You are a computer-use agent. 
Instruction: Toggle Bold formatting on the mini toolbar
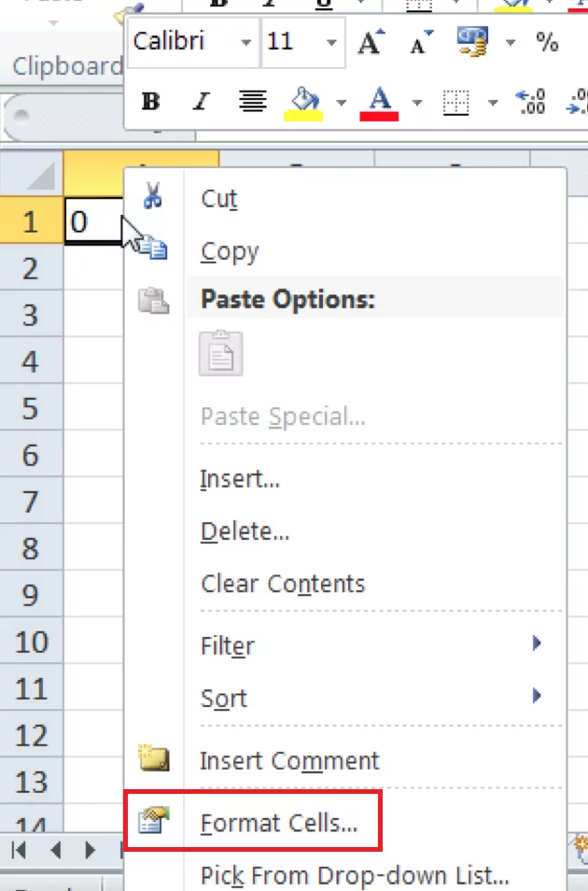click(x=149, y=103)
